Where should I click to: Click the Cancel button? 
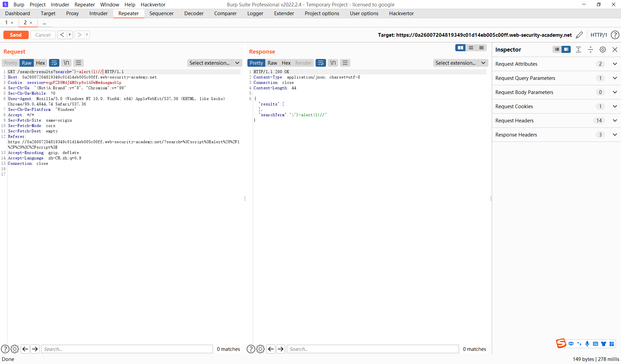pyautogui.click(x=43, y=35)
